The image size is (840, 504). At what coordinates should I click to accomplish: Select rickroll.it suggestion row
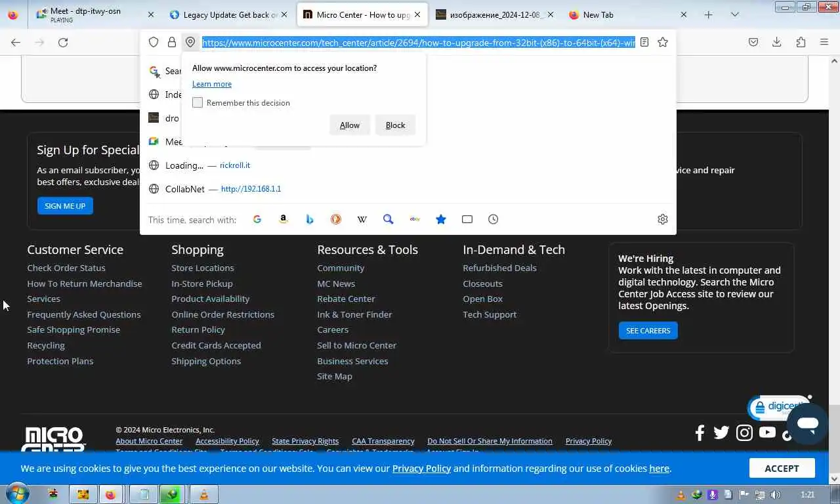click(x=408, y=165)
